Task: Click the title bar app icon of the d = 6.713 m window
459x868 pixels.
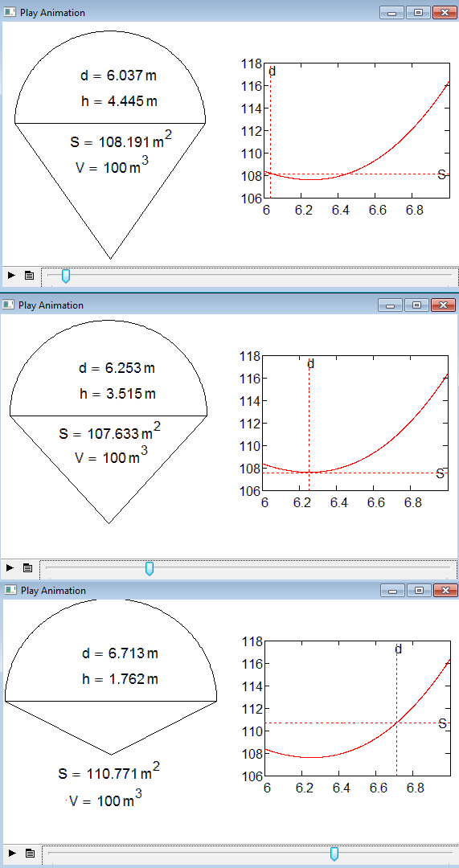Action: [x=10, y=590]
